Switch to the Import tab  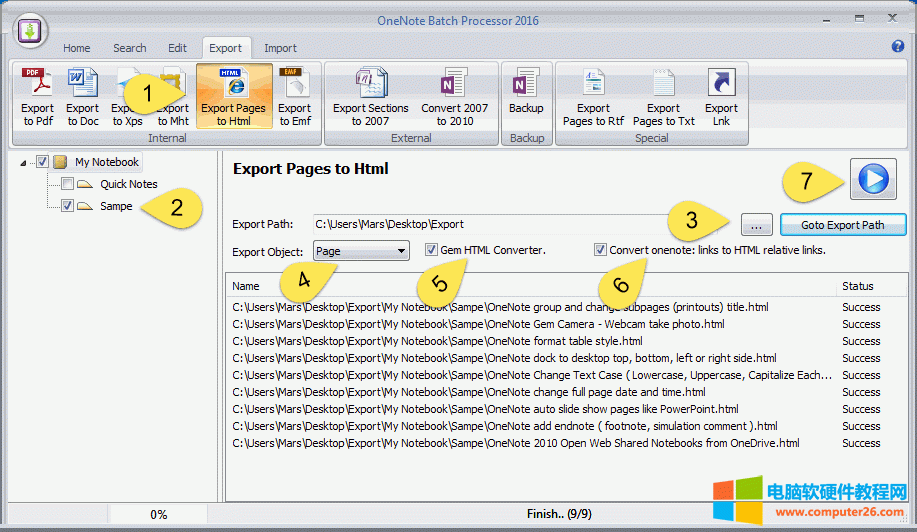coord(280,48)
